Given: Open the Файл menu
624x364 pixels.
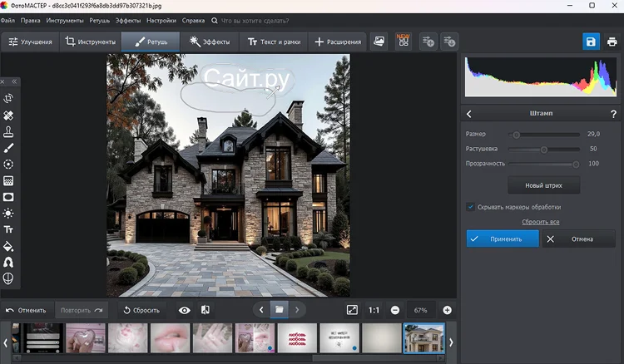Looking at the screenshot, I should click(x=7, y=20).
